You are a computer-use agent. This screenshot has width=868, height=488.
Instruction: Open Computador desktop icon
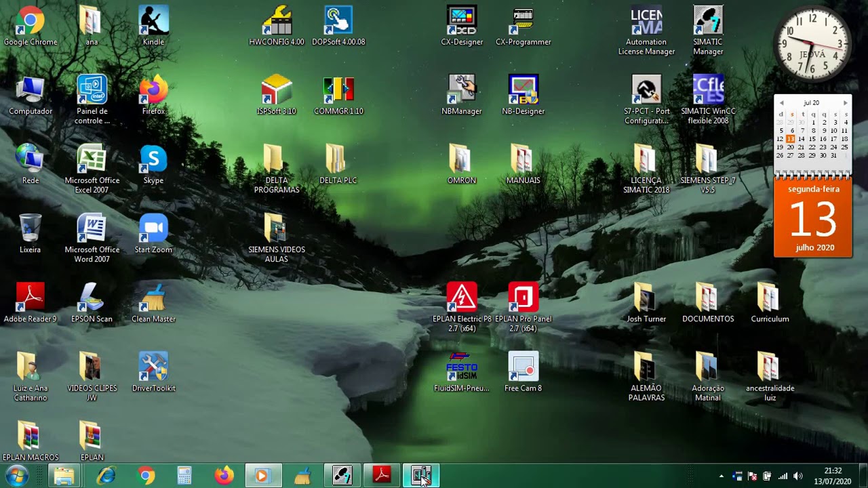point(31,95)
